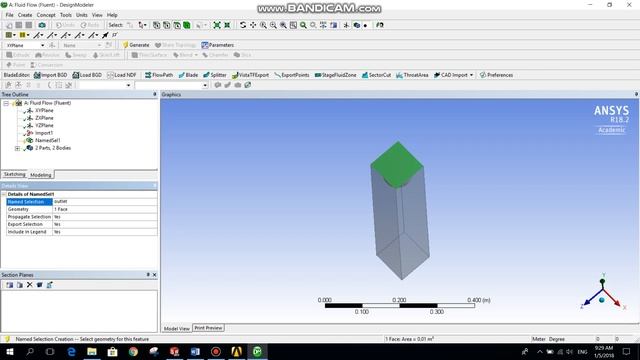Screen dimensions: 640x360
Task: Select the Blade tool
Action: [188, 75]
